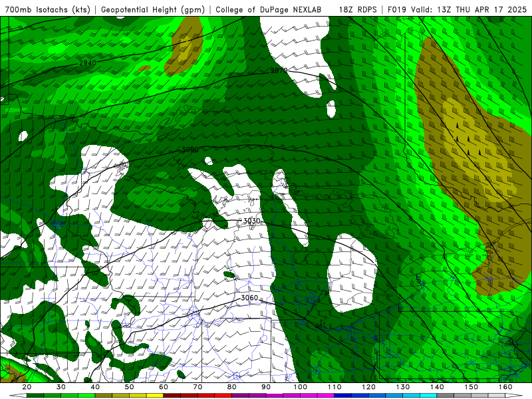Click the 3060 height contour label
532x399 pixels.
pyautogui.click(x=249, y=298)
